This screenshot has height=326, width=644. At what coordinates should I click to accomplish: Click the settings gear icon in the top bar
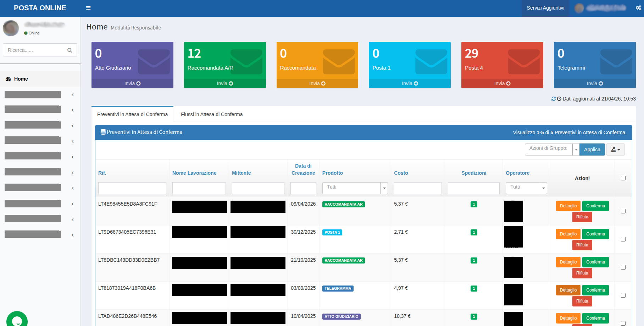[638, 8]
